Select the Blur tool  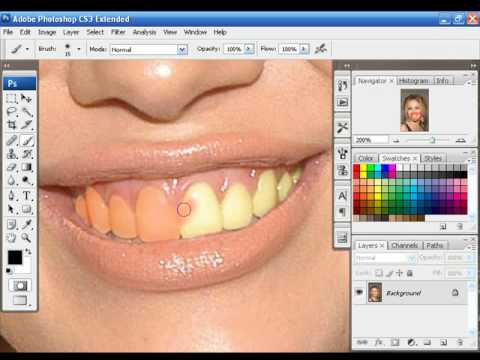coord(12,180)
